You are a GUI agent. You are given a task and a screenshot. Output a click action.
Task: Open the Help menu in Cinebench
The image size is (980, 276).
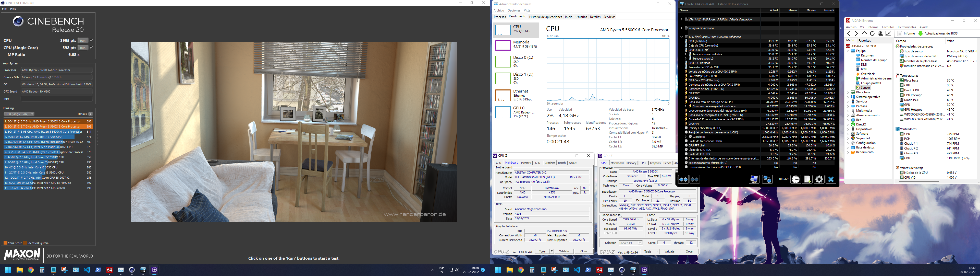coord(13,9)
